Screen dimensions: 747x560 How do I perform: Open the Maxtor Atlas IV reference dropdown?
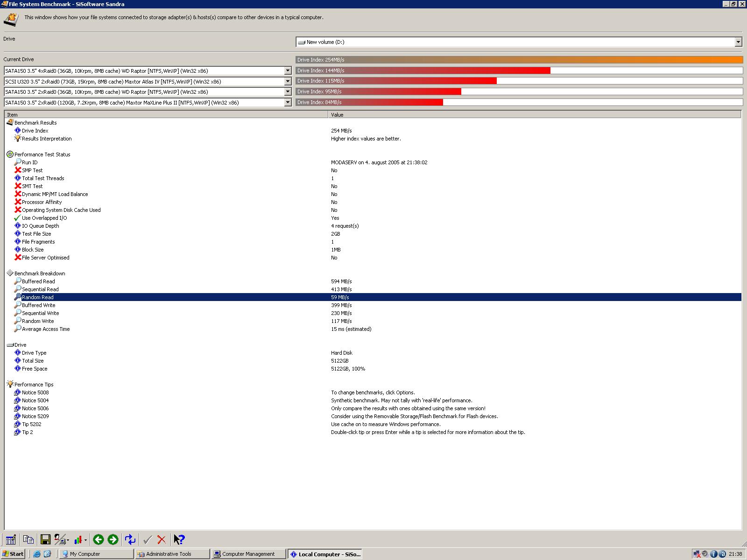pyautogui.click(x=288, y=81)
